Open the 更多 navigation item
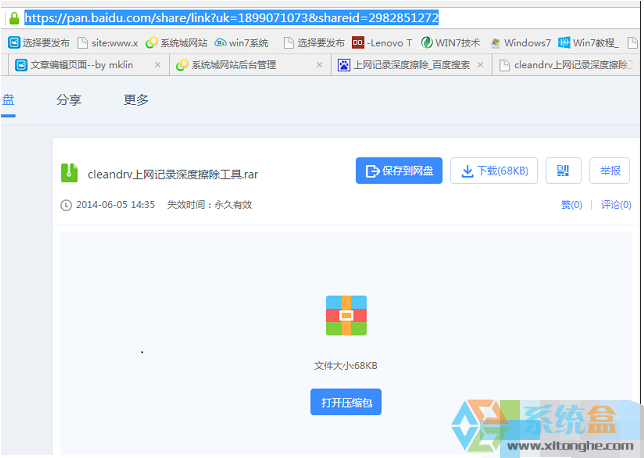Screen dimensions: 644x458 click(x=136, y=100)
